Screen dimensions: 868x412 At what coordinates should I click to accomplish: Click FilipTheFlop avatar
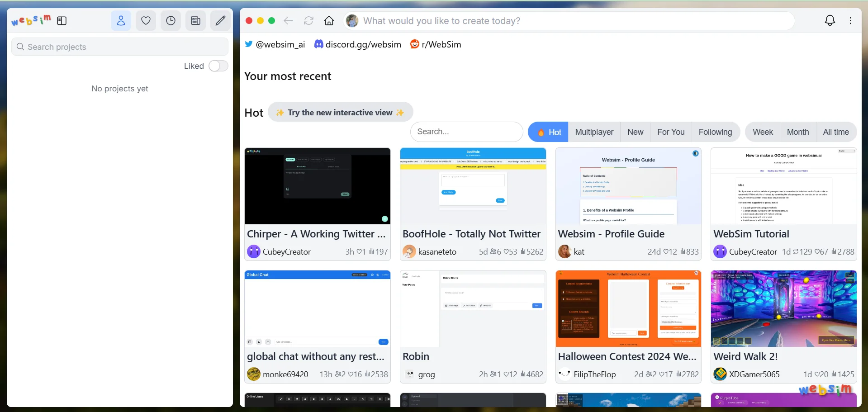click(564, 374)
